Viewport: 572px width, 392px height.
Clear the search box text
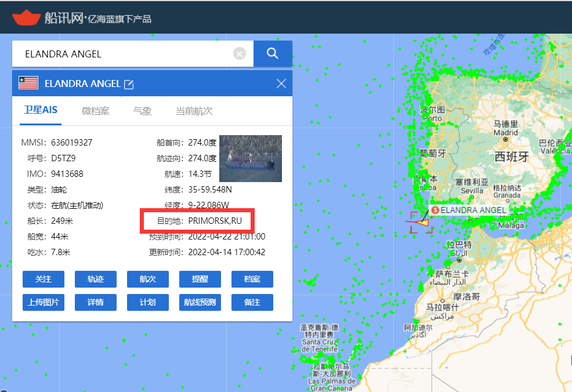[x=240, y=54]
